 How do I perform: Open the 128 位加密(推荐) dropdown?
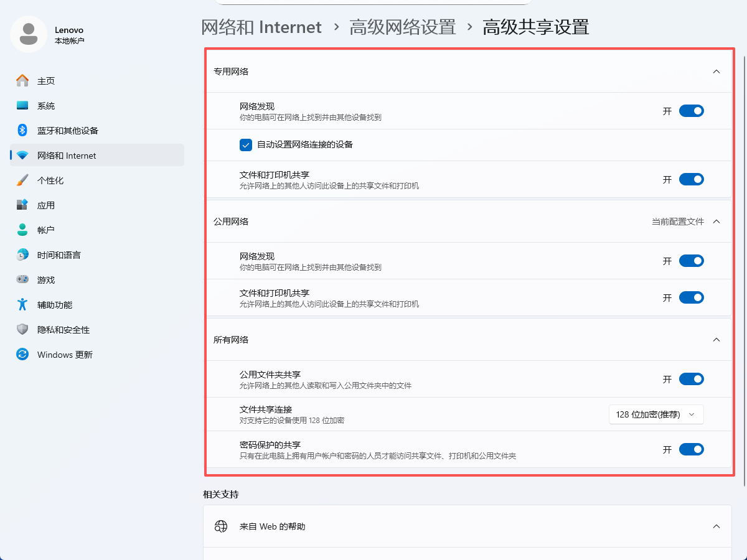click(656, 414)
